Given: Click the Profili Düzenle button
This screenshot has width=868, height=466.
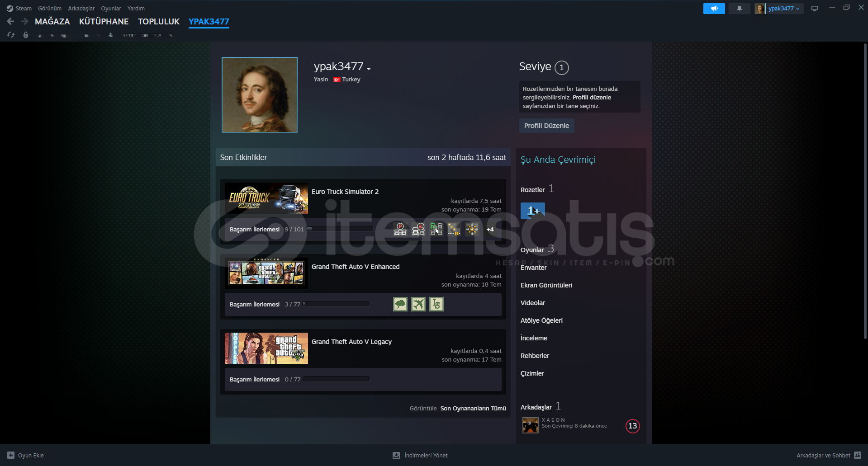Looking at the screenshot, I should (x=547, y=126).
